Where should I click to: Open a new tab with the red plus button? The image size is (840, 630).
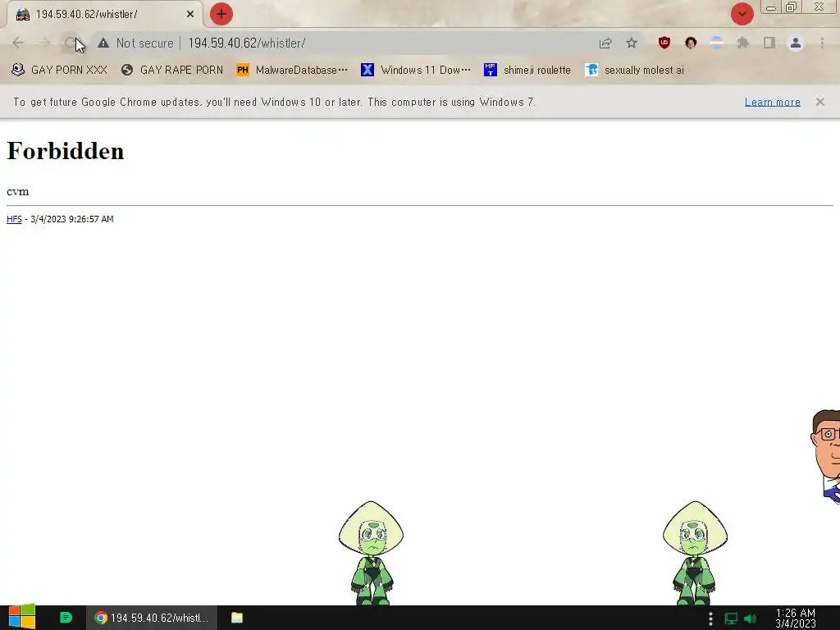click(x=221, y=14)
